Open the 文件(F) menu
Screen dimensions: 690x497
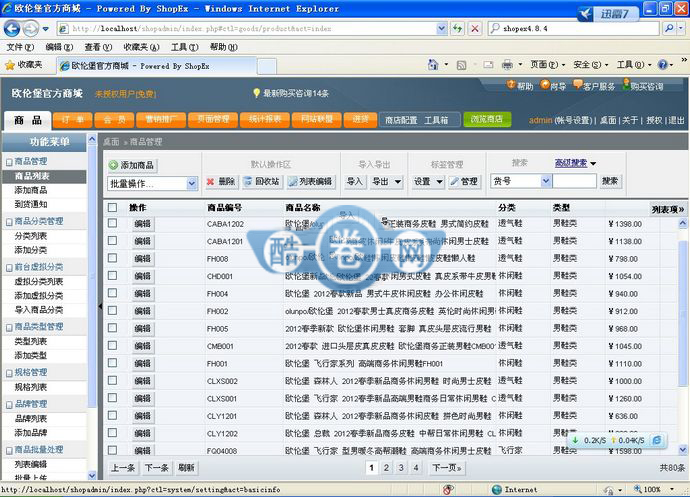point(20,47)
